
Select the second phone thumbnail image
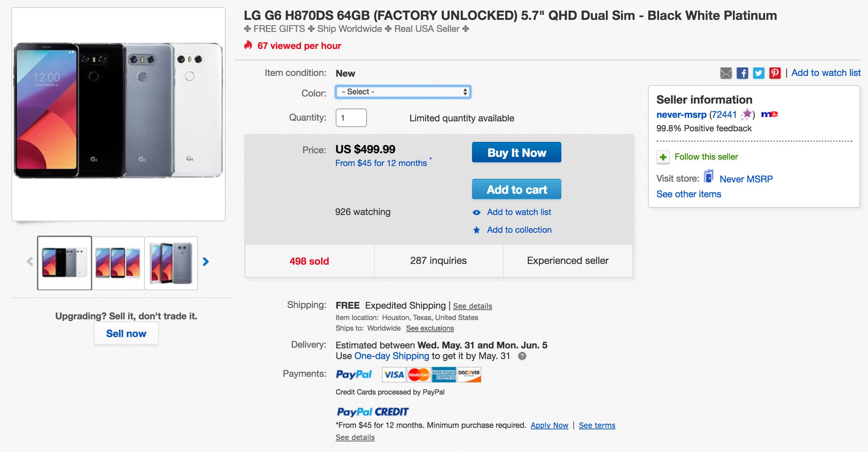click(x=118, y=263)
